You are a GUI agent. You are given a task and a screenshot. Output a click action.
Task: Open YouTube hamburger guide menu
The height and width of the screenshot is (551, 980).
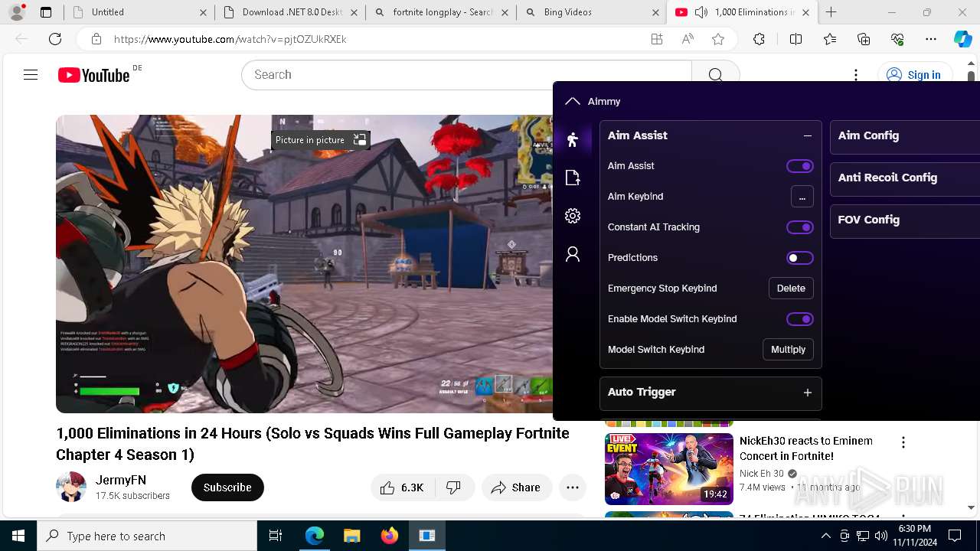click(x=31, y=75)
